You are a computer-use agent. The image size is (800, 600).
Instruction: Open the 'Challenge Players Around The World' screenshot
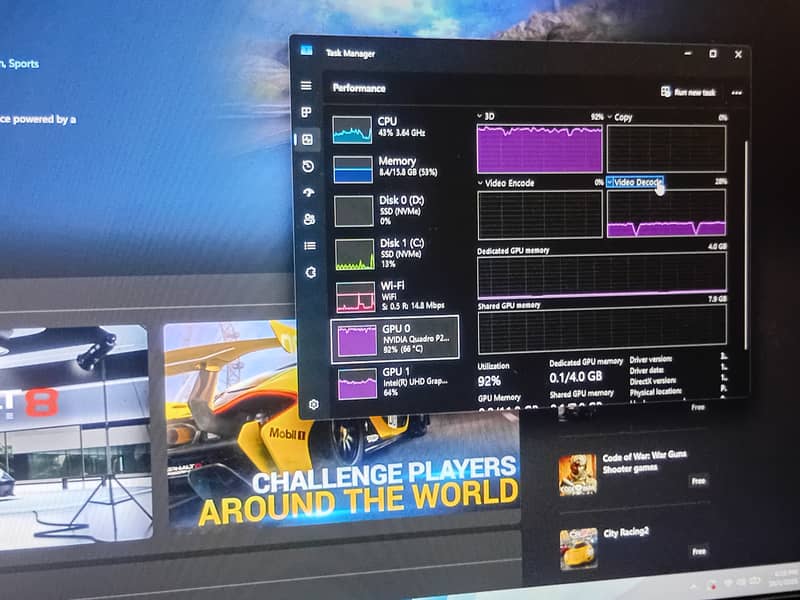coord(342,424)
